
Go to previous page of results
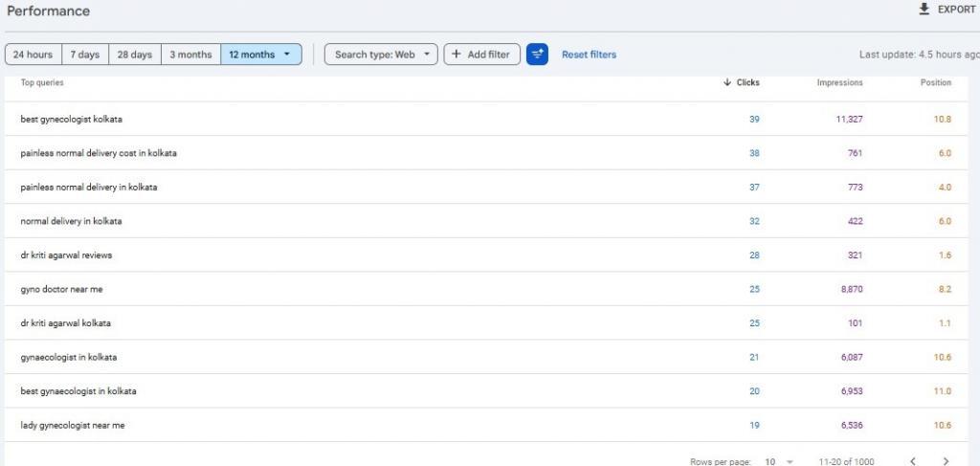913,461
